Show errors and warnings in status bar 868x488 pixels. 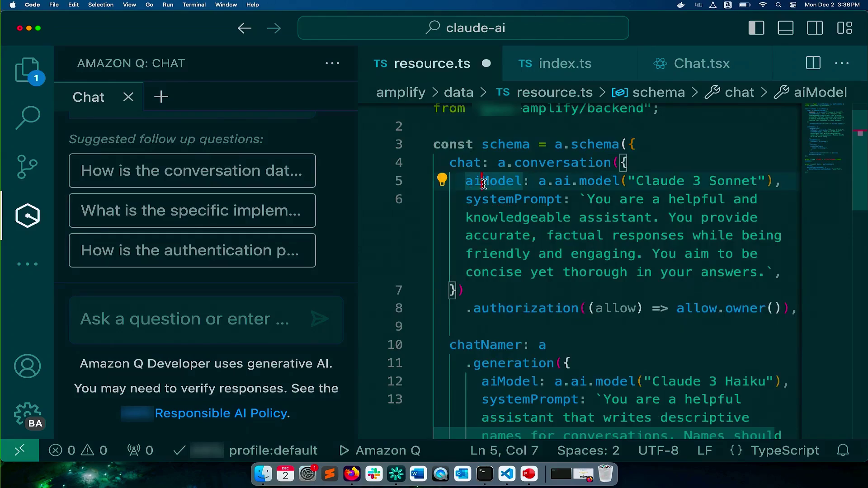coord(78,450)
